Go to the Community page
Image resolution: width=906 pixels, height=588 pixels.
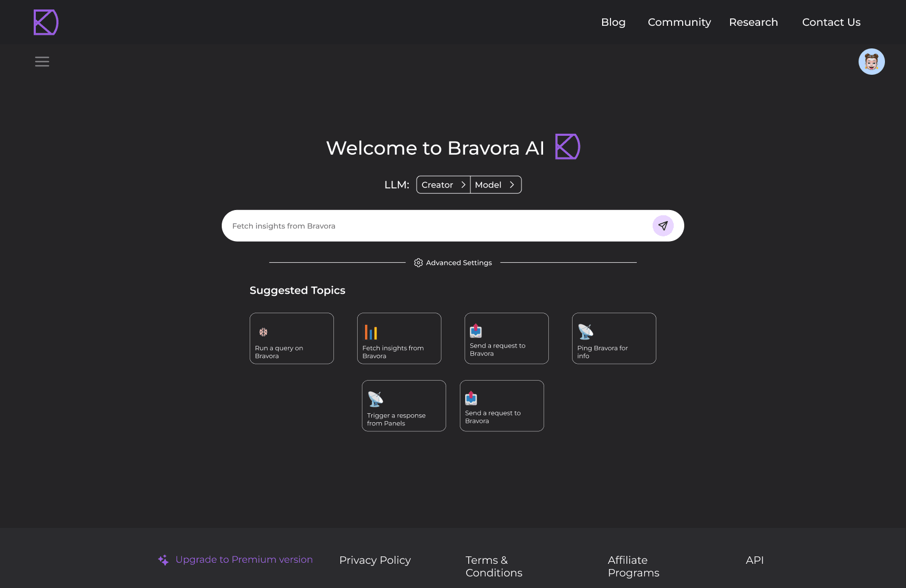(x=679, y=22)
